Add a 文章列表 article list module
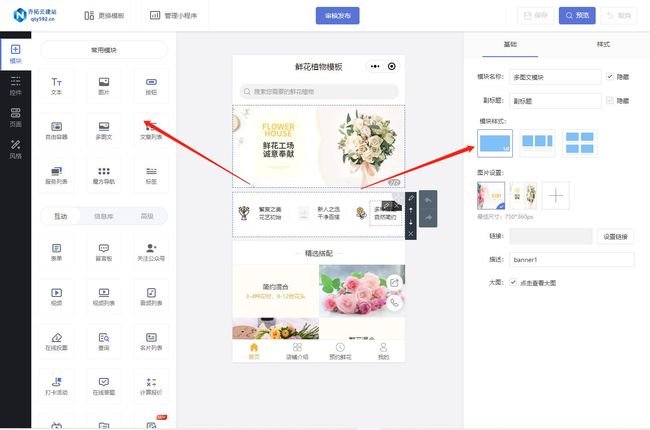The width and height of the screenshot is (650, 430). coord(151,131)
